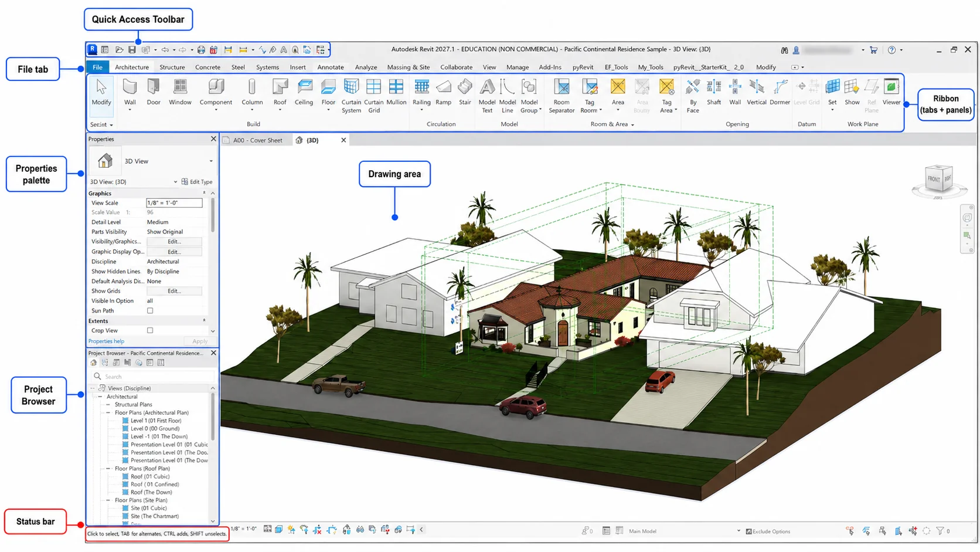Switch to the Annotate ribbon tab
The height and width of the screenshot is (552, 980).
click(x=331, y=67)
